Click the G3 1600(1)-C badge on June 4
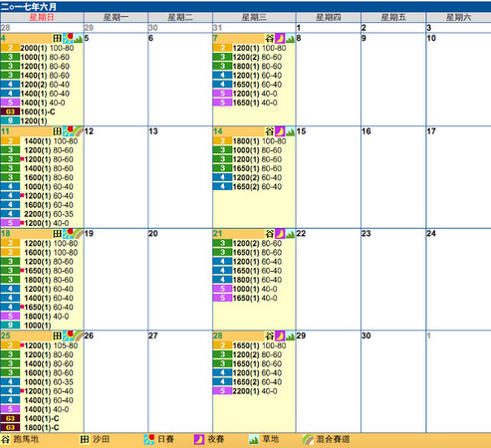The height and width of the screenshot is (448, 491). point(10,112)
